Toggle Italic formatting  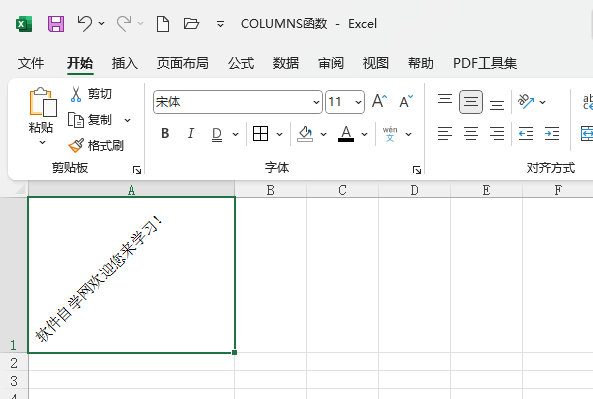click(x=191, y=134)
